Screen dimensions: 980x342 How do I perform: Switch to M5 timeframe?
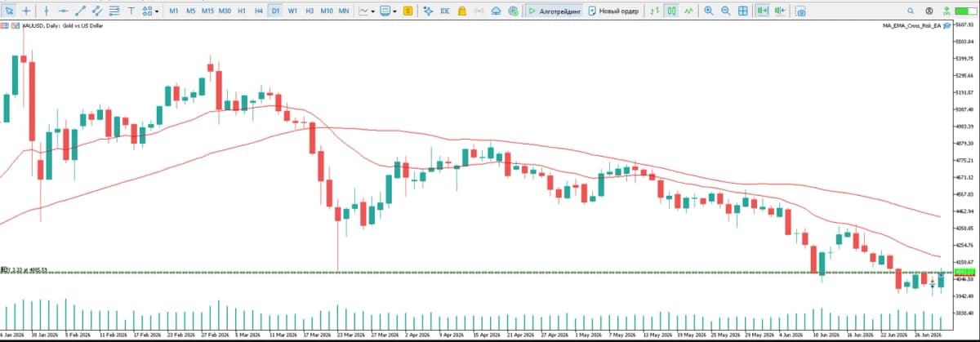[190, 11]
